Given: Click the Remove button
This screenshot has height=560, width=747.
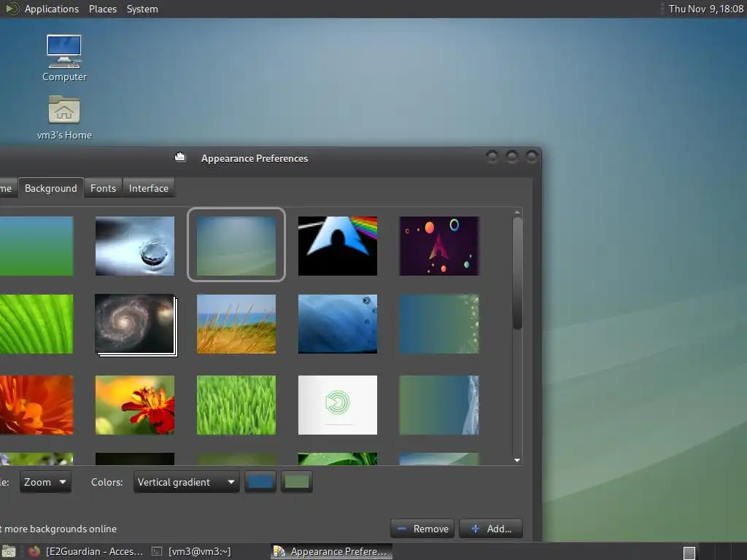Looking at the screenshot, I should click(422, 529).
